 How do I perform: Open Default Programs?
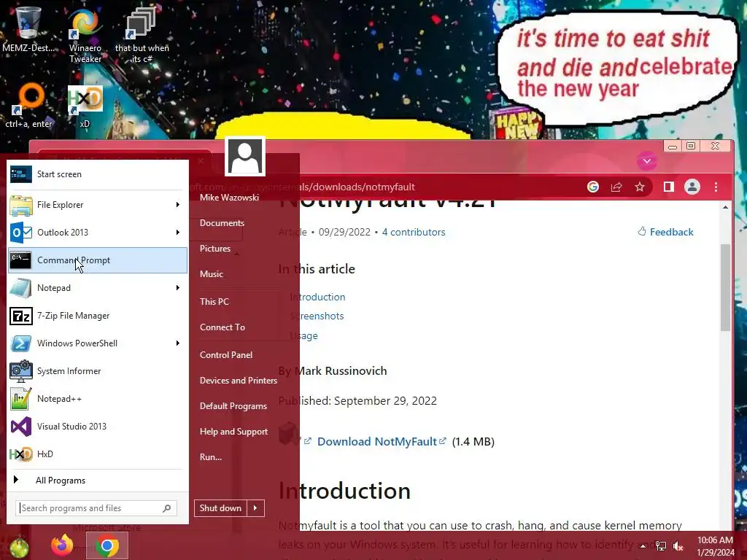point(233,406)
